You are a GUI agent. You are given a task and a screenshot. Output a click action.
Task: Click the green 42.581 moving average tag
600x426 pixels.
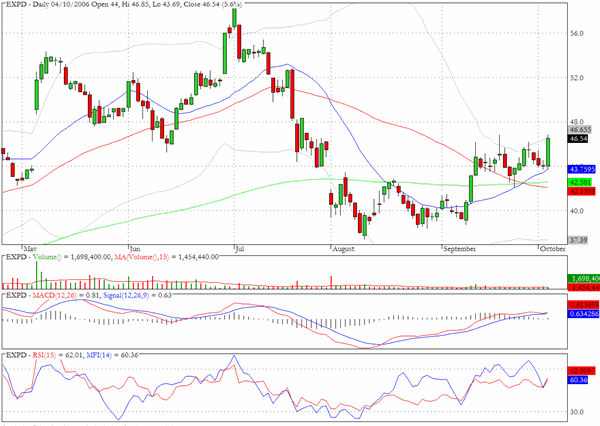pyautogui.click(x=580, y=182)
